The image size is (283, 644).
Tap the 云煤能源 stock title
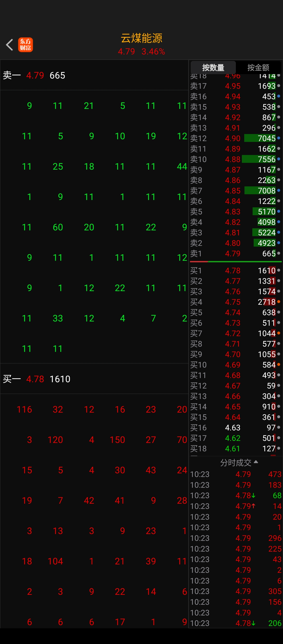141,38
